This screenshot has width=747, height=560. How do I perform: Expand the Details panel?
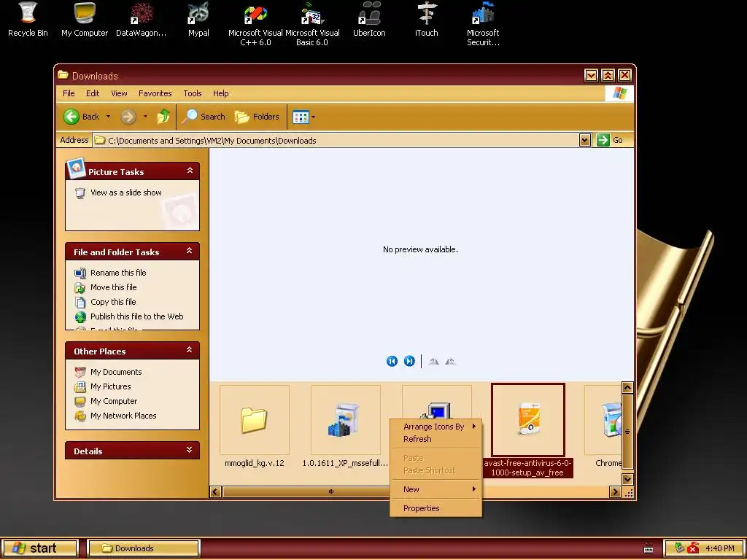click(x=190, y=449)
